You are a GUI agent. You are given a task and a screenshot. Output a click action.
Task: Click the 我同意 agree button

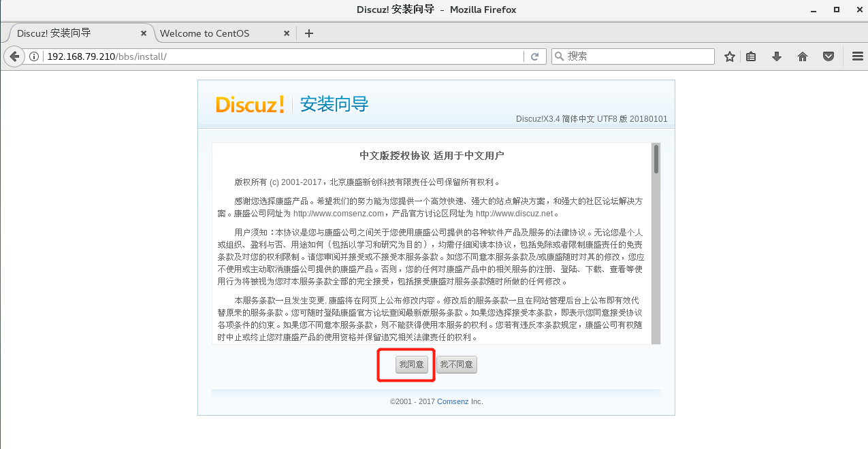click(411, 365)
